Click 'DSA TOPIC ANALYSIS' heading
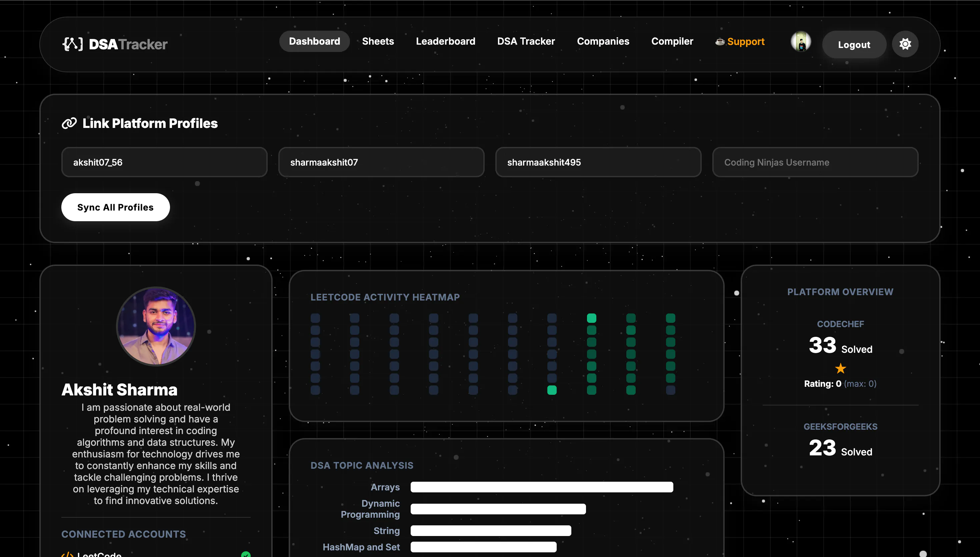Image resolution: width=980 pixels, height=557 pixels. tap(362, 466)
